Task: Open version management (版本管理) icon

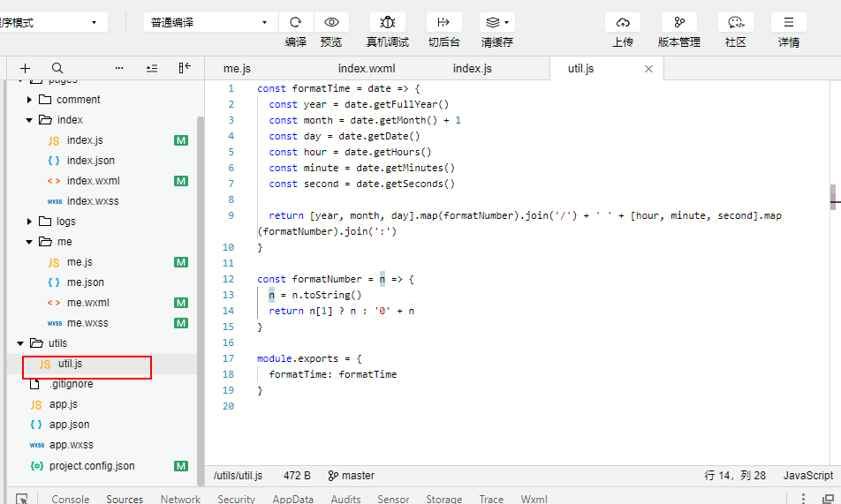Action: click(x=679, y=23)
